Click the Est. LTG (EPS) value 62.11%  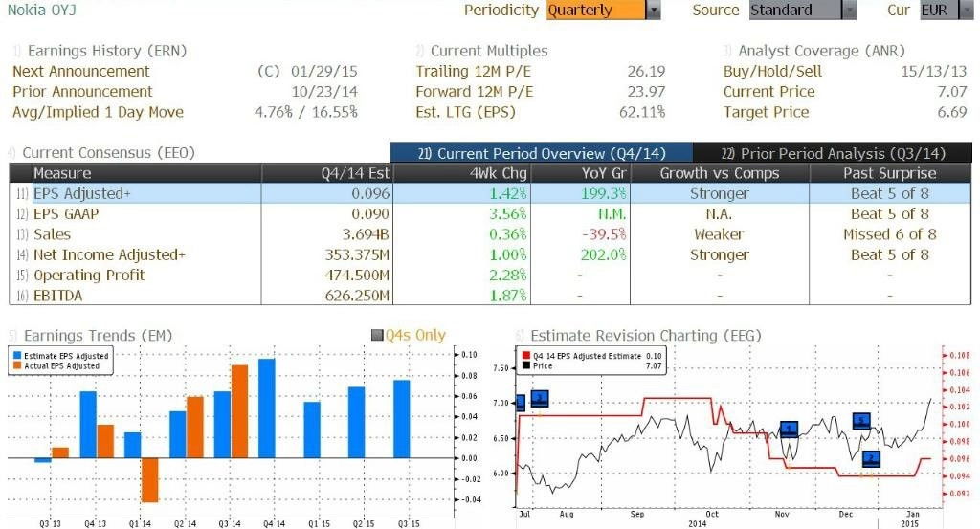[x=642, y=113]
